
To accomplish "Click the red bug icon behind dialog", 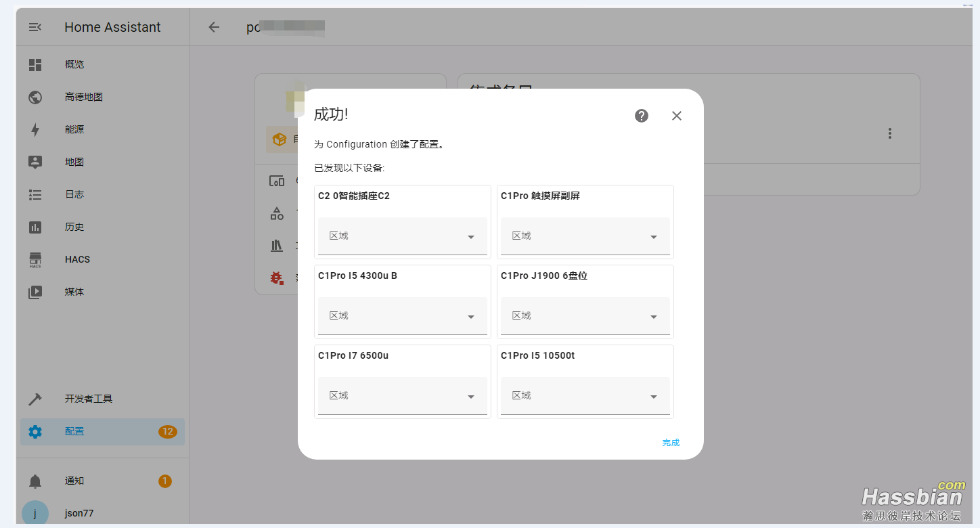I will pyautogui.click(x=277, y=277).
